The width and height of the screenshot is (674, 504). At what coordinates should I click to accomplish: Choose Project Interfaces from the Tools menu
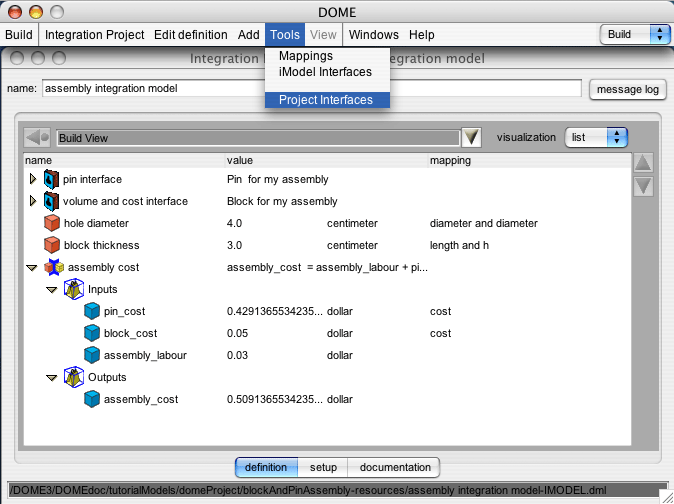pos(328,100)
